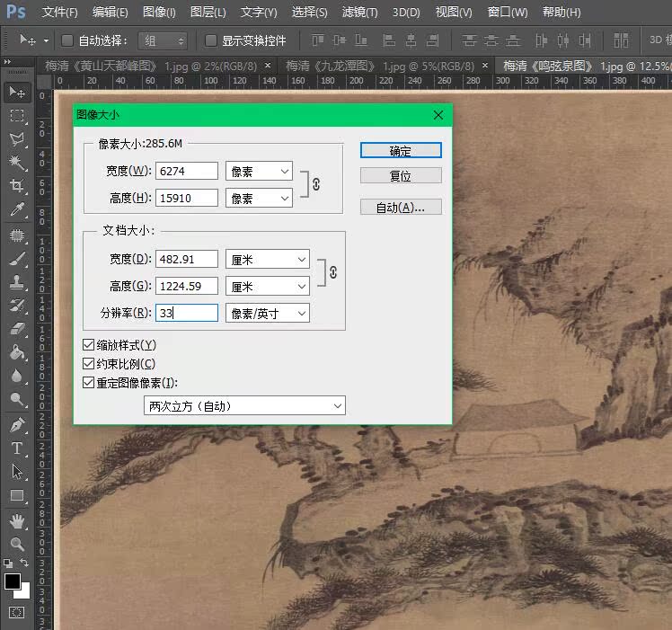Select the Eyedropper tool
The image size is (672, 630).
(x=17, y=209)
